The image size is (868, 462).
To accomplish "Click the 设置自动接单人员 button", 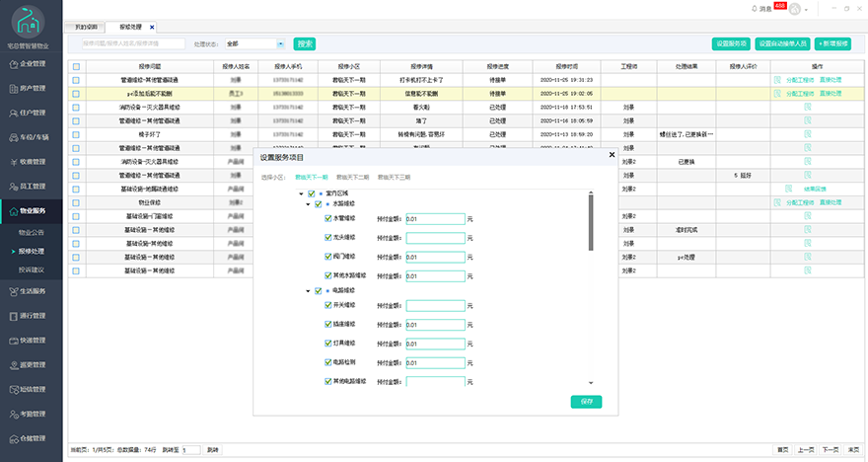I will [783, 44].
